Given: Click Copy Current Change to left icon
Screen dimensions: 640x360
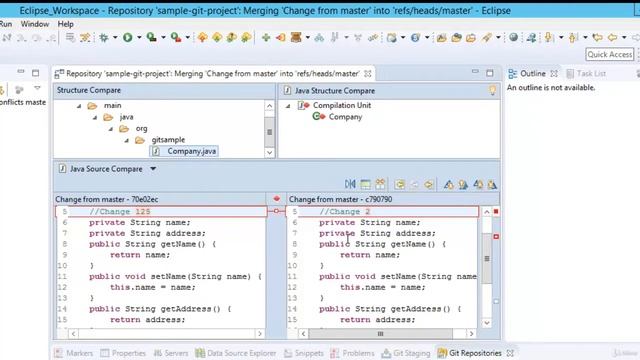Looking at the screenshot, I should pyautogui.click(x=428, y=184).
